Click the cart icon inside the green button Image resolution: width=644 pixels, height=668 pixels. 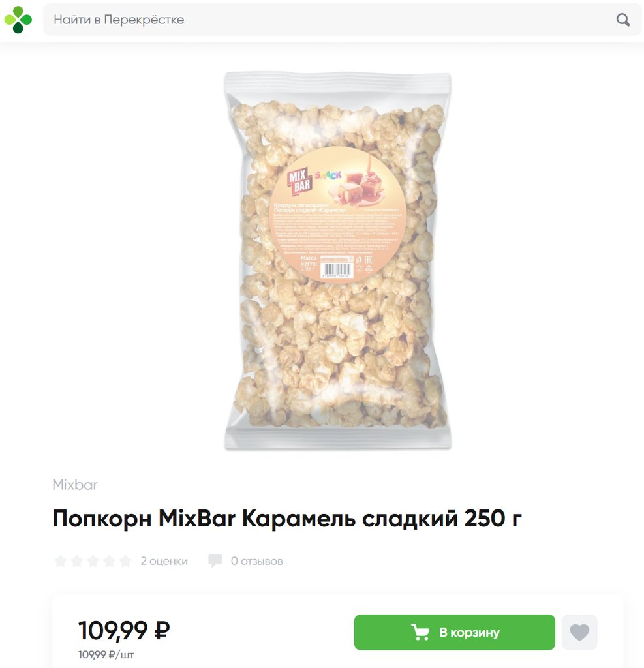click(x=420, y=632)
